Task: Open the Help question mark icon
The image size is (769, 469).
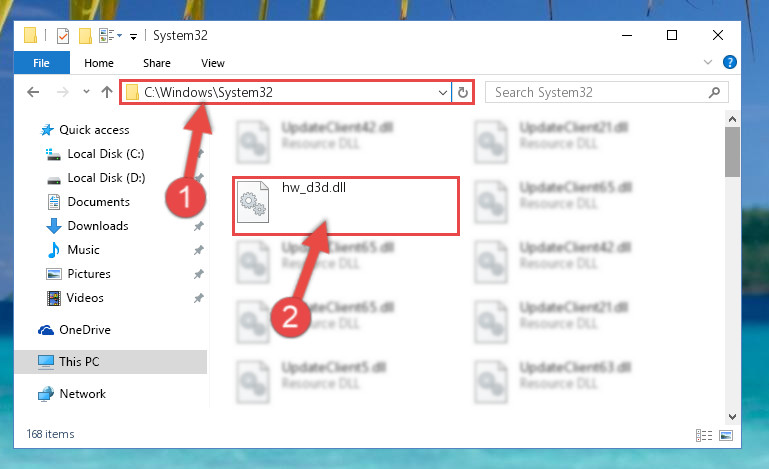Action: click(729, 62)
